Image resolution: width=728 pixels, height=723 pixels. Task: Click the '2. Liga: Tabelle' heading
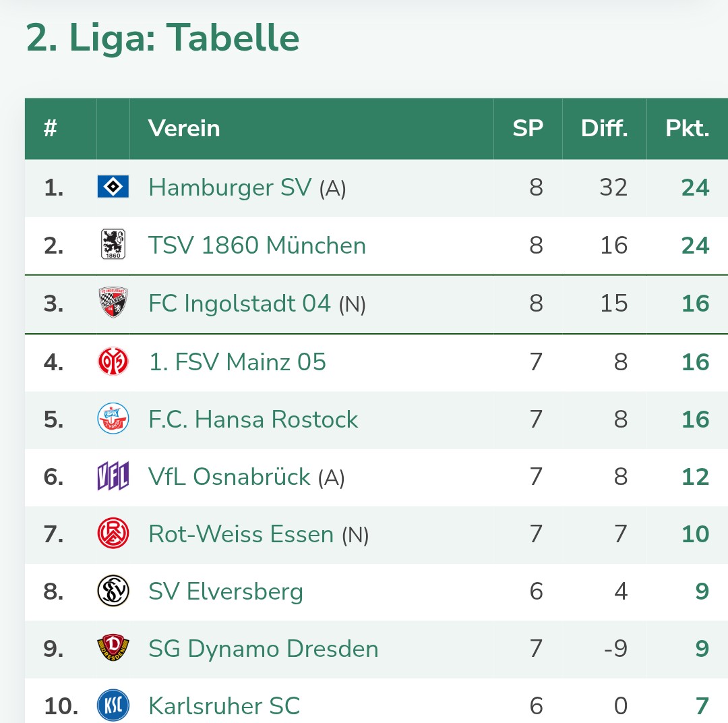click(x=162, y=38)
